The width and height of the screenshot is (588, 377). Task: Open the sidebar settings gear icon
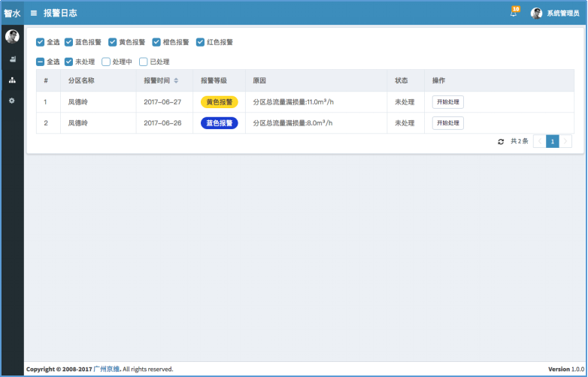pyautogui.click(x=12, y=101)
